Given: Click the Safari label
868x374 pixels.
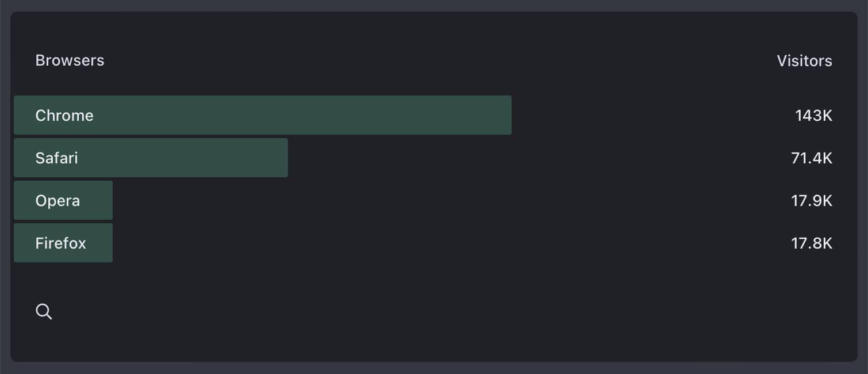Looking at the screenshot, I should point(56,158).
